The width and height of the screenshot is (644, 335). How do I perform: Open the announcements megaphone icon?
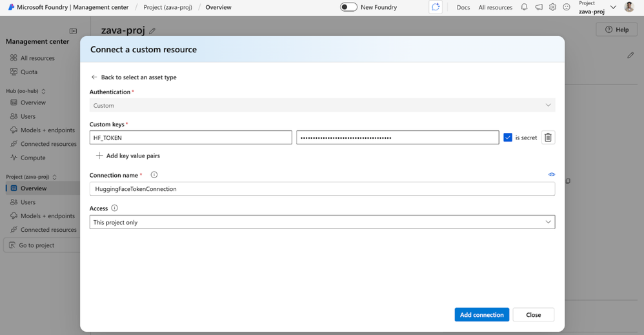(538, 7)
